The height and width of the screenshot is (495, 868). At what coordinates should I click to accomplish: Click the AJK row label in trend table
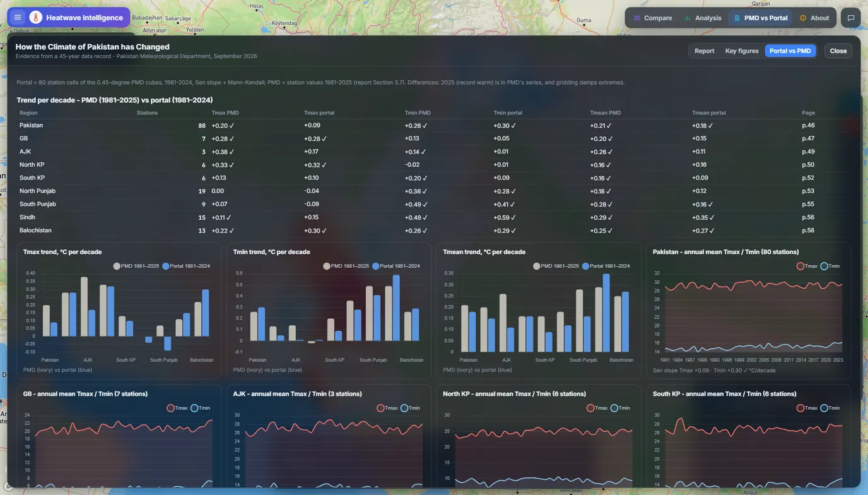point(25,152)
